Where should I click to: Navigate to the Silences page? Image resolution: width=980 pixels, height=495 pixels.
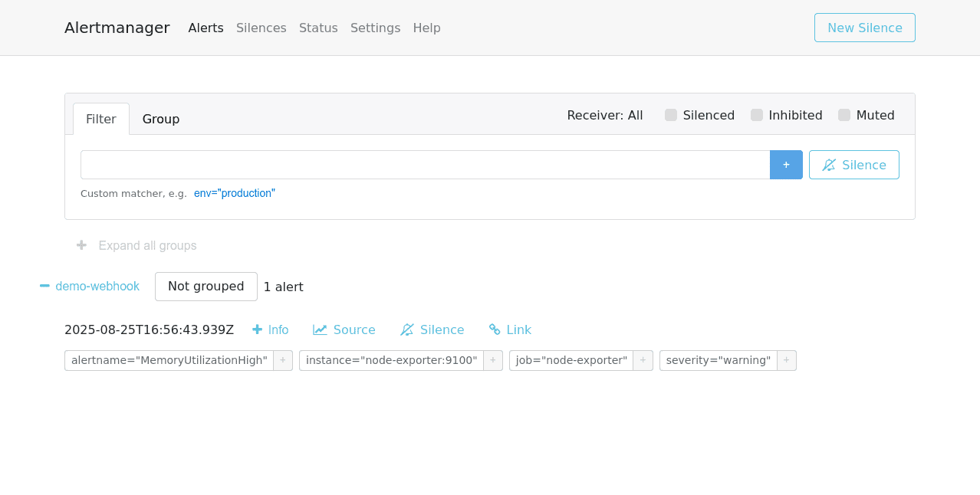(261, 28)
